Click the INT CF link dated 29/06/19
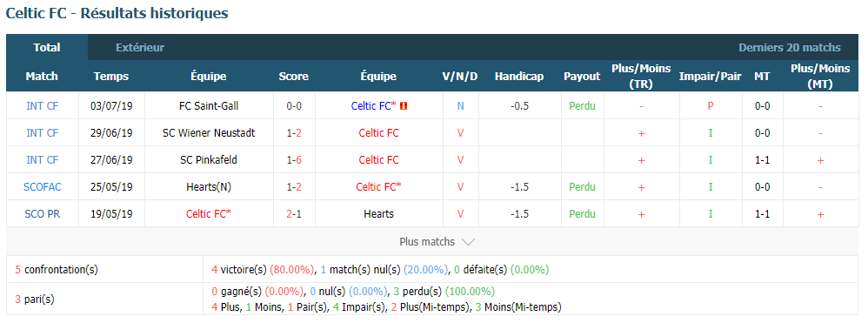Screen dimensions: 868x323 point(43,133)
